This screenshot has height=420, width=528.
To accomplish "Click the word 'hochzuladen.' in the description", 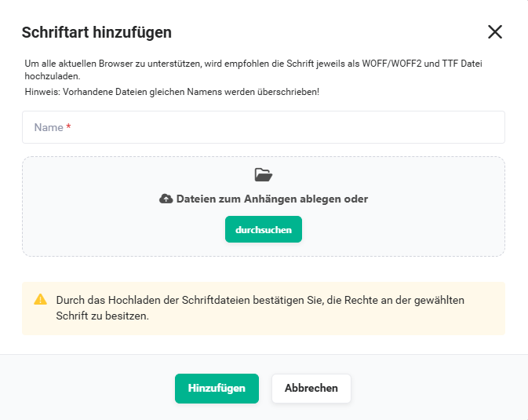I will click(53, 76).
